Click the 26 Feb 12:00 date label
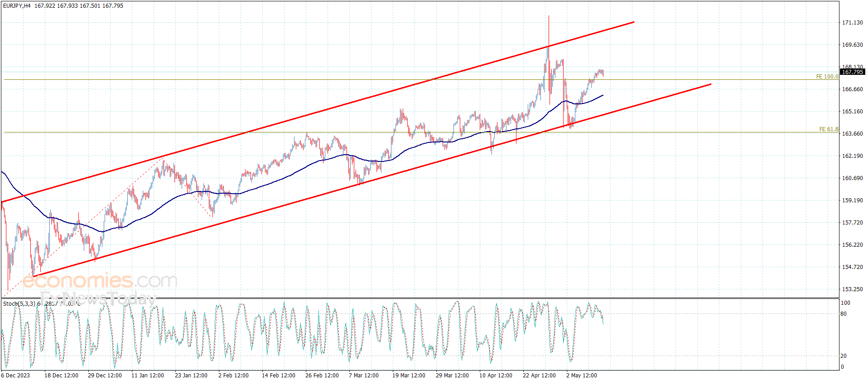The image size is (868, 381). tap(322, 376)
